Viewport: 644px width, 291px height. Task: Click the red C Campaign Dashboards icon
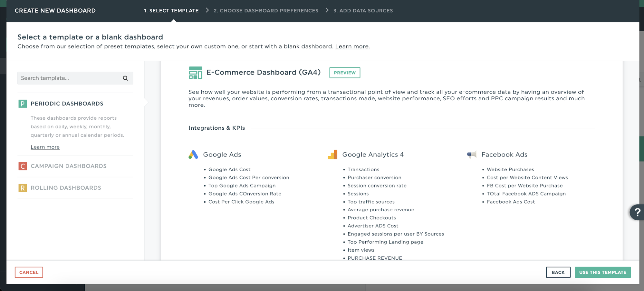click(x=23, y=166)
